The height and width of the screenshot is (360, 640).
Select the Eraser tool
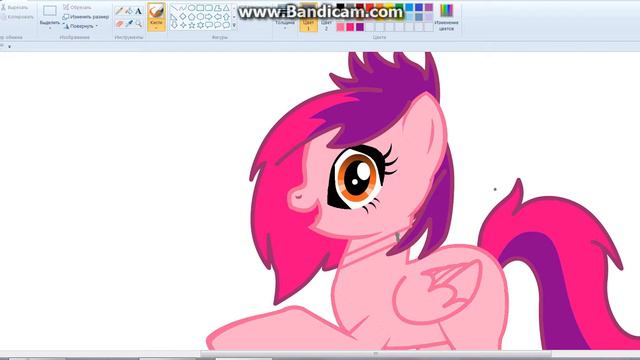pyautogui.click(x=119, y=24)
